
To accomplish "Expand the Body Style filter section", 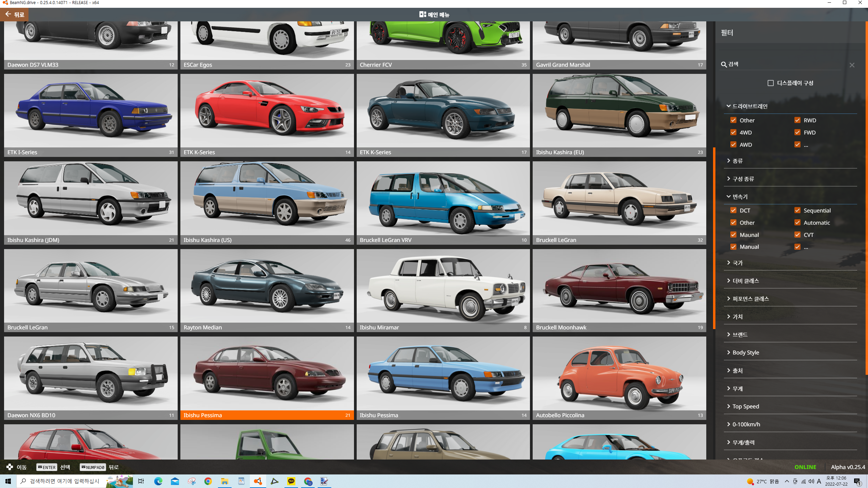I will pos(790,352).
